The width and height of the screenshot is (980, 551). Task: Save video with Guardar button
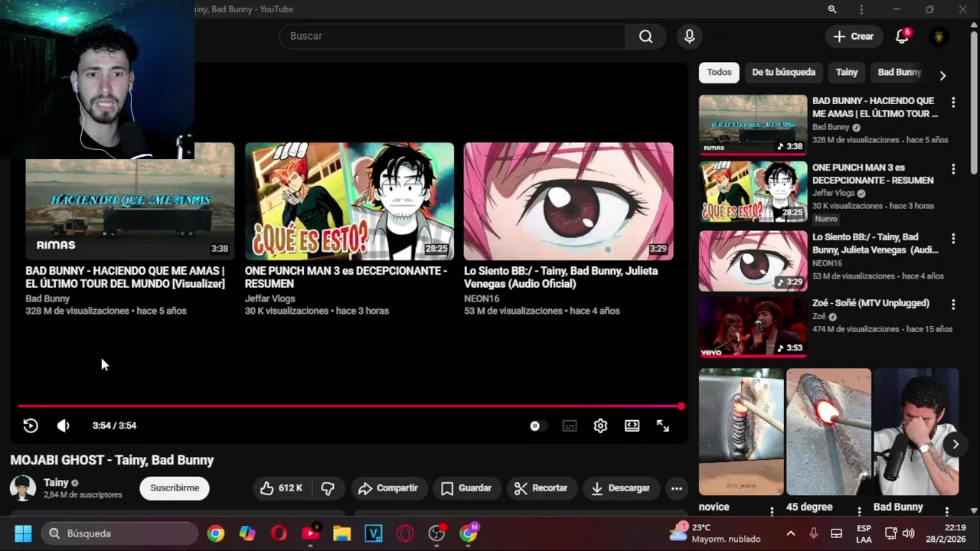[466, 487]
